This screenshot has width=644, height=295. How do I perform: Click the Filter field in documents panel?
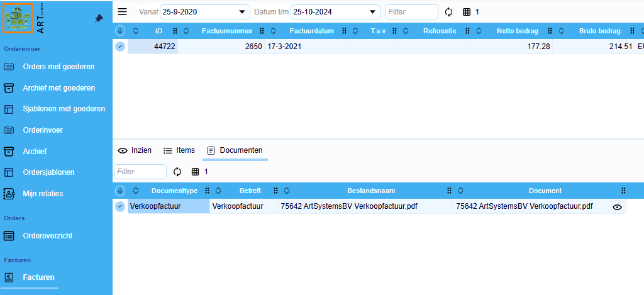coord(140,172)
